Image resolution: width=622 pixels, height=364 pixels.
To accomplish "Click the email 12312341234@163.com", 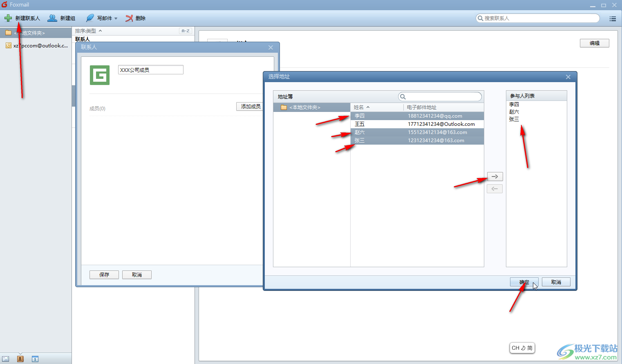I will pyautogui.click(x=436, y=141).
